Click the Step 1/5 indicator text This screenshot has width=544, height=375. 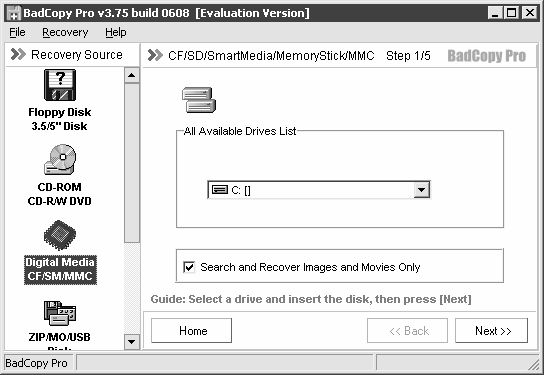(x=408, y=56)
